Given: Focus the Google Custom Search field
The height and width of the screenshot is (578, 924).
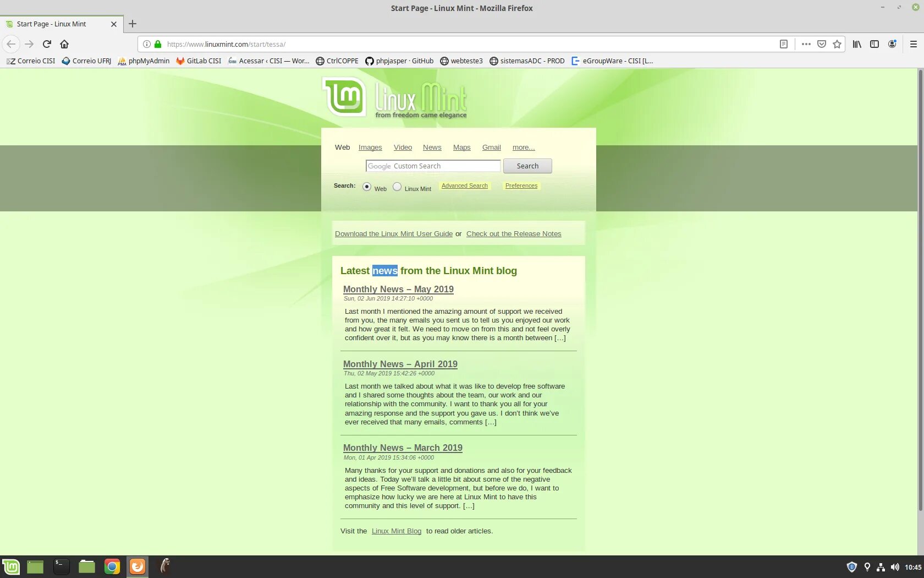Looking at the screenshot, I should (x=433, y=166).
